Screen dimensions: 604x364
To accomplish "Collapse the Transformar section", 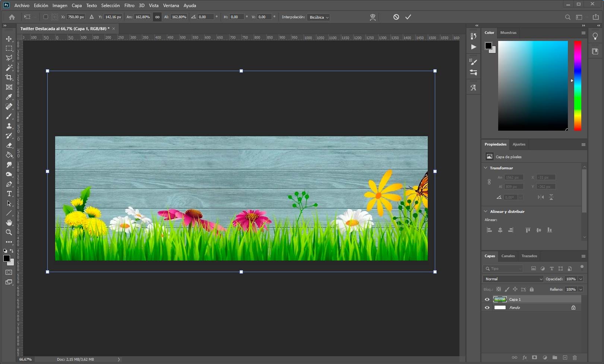I will click(x=486, y=168).
